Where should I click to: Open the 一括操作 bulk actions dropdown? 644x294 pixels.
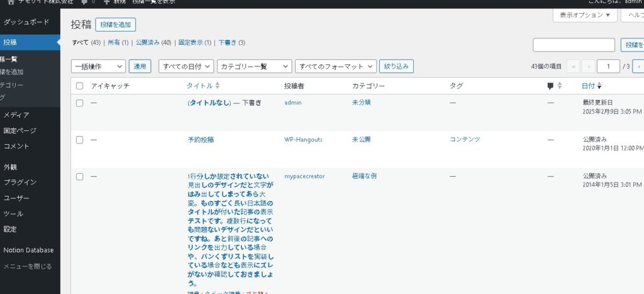(x=98, y=66)
